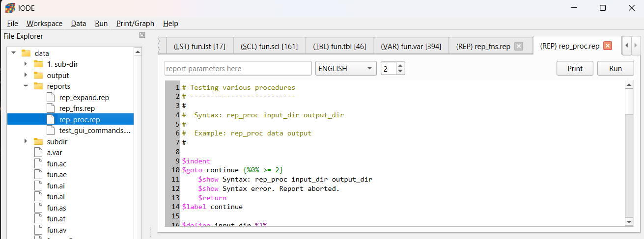The height and width of the screenshot is (239, 644).
Task: Click the Print button
Action: tap(575, 69)
